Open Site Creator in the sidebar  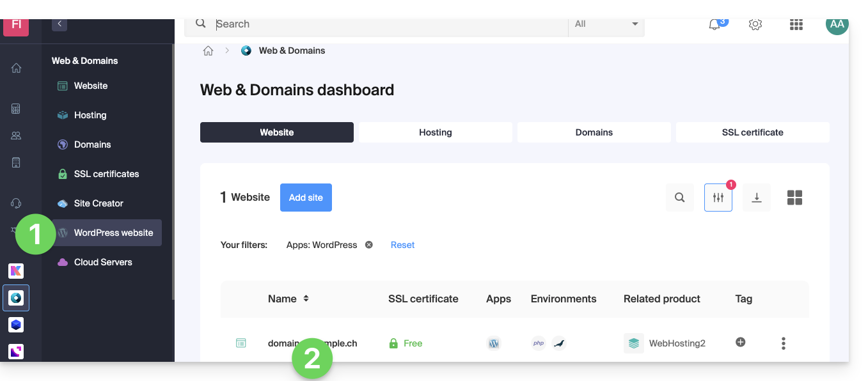[99, 203]
